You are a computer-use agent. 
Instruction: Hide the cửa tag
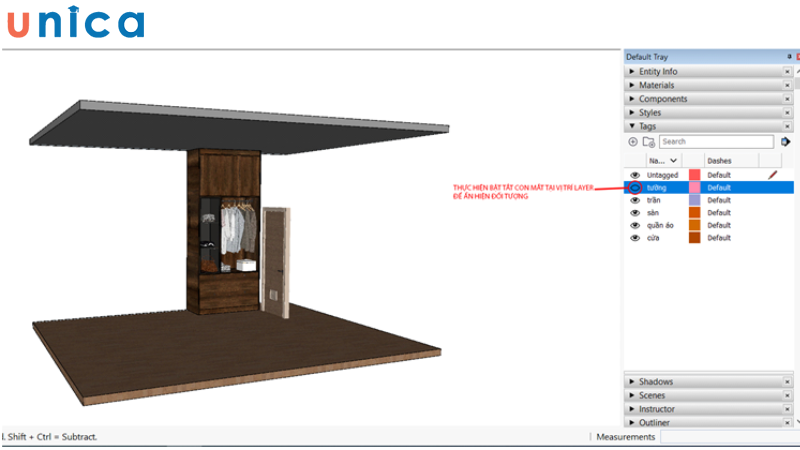[635, 238]
